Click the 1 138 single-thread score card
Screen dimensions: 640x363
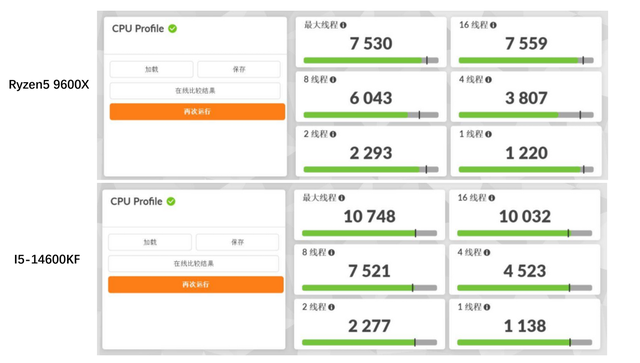524,324
